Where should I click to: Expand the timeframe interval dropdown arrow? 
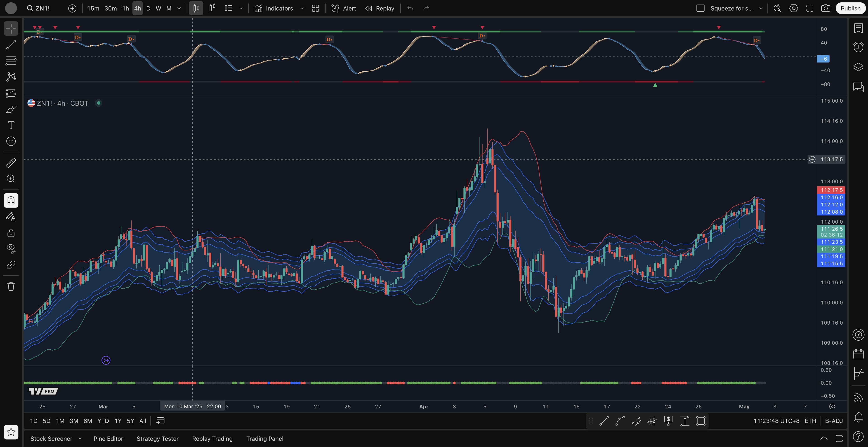(x=179, y=8)
